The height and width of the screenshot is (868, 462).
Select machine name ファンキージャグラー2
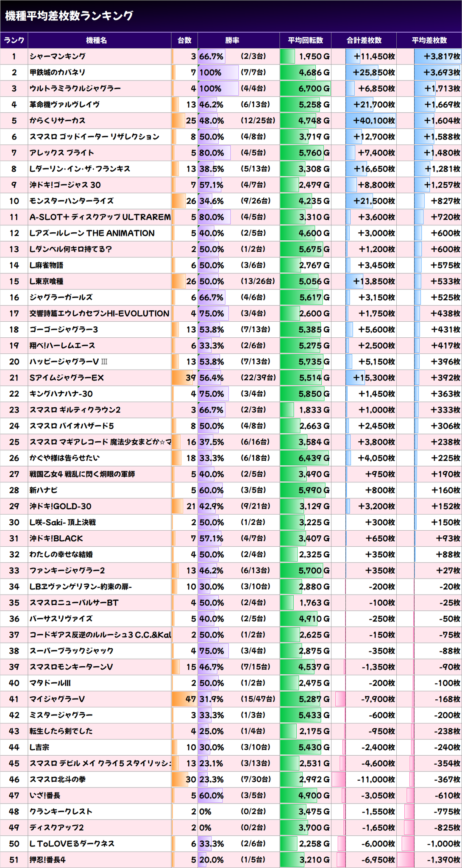tap(67, 570)
